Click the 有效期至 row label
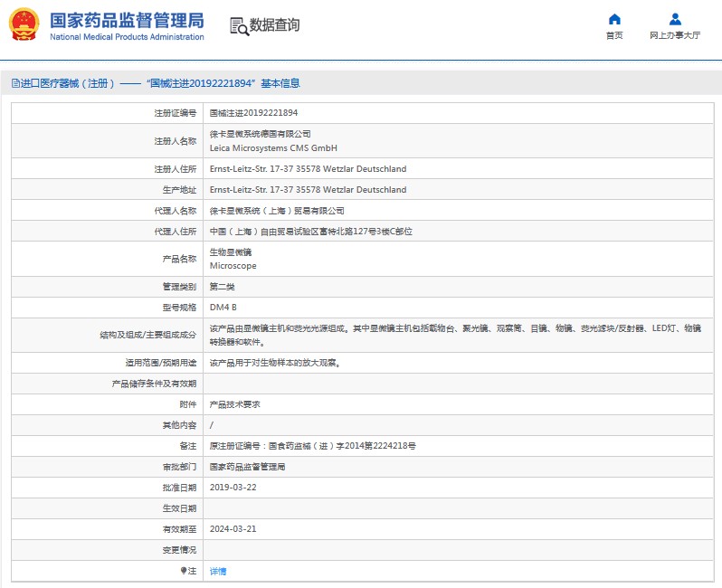Screen dimensions: 722x588 point(179,529)
